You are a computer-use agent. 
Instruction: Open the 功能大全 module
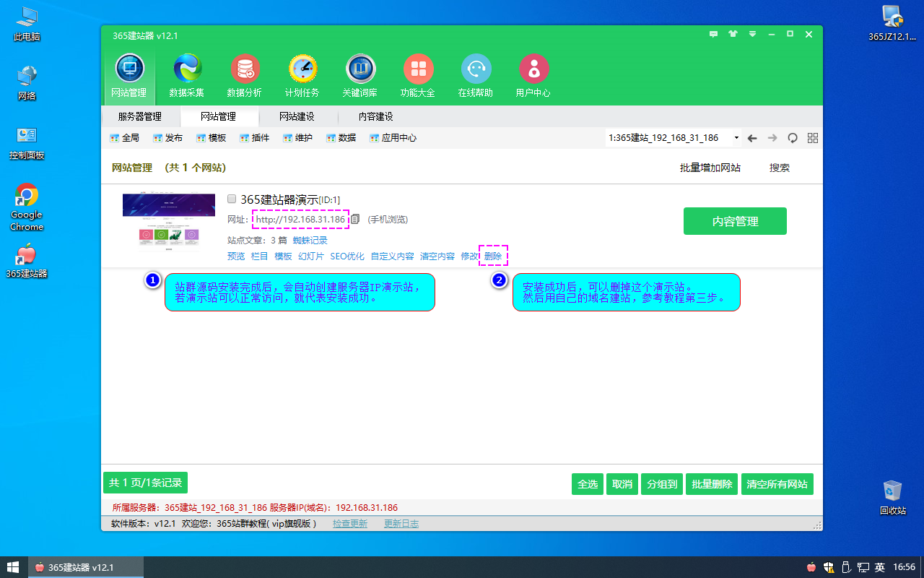coord(418,77)
